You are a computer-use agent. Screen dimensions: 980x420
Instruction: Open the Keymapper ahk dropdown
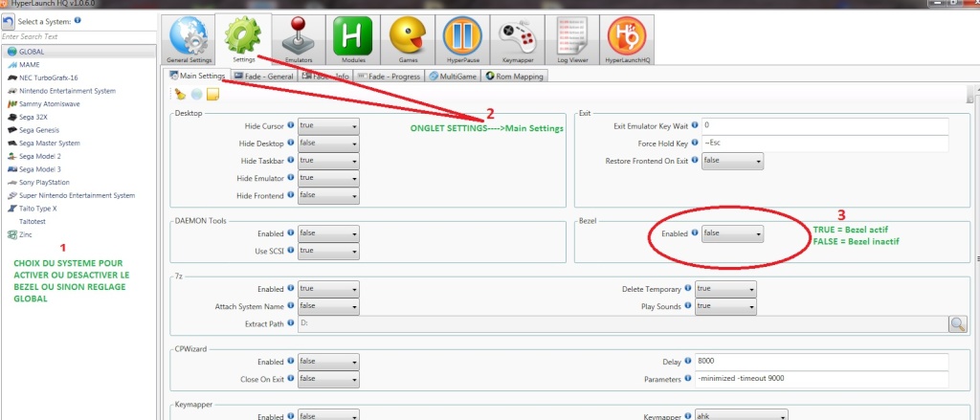(x=742, y=416)
